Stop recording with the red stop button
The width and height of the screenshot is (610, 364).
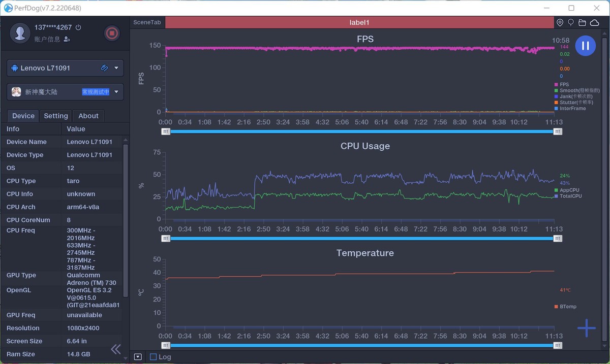pos(112,34)
